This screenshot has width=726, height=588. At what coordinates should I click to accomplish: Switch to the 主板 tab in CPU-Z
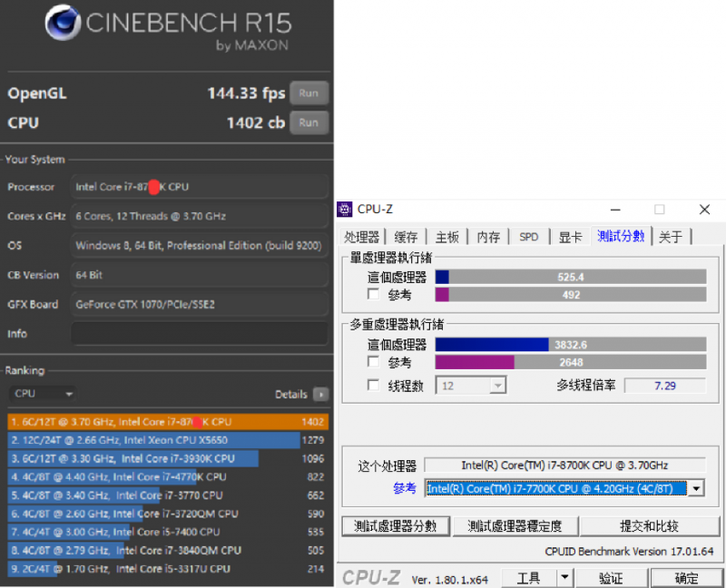(446, 237)
